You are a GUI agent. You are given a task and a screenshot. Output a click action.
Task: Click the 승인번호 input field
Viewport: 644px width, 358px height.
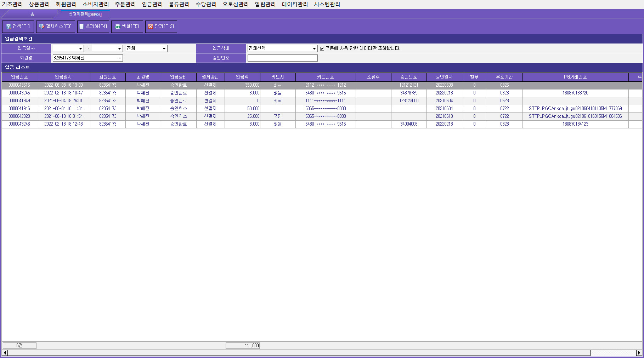[x=282, y=58]
